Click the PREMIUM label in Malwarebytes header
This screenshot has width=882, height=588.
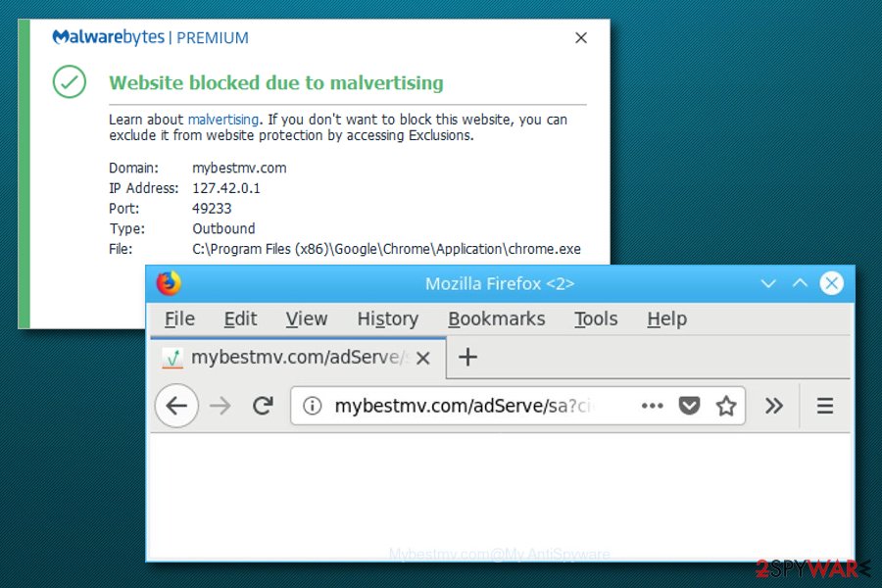(212, 37)
